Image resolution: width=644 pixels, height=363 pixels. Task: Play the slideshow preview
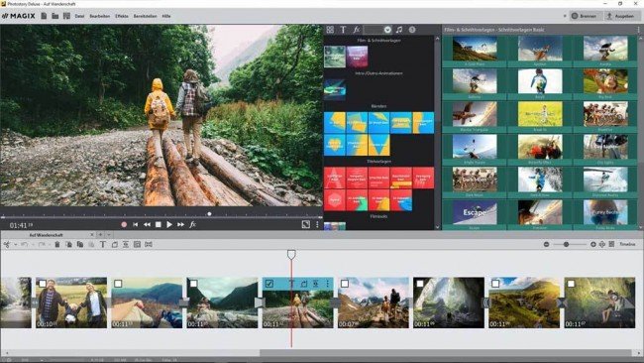[x=169, y=225]
